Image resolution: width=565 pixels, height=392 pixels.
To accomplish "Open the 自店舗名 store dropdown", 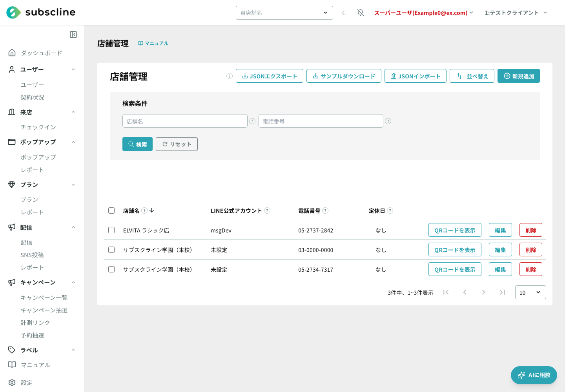I will pos(284,13).
